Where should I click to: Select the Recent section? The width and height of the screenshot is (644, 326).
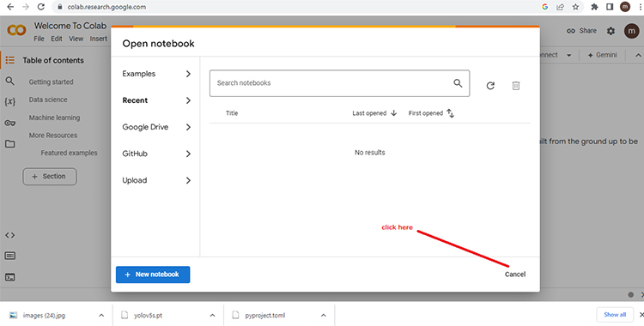click(156, 100)
